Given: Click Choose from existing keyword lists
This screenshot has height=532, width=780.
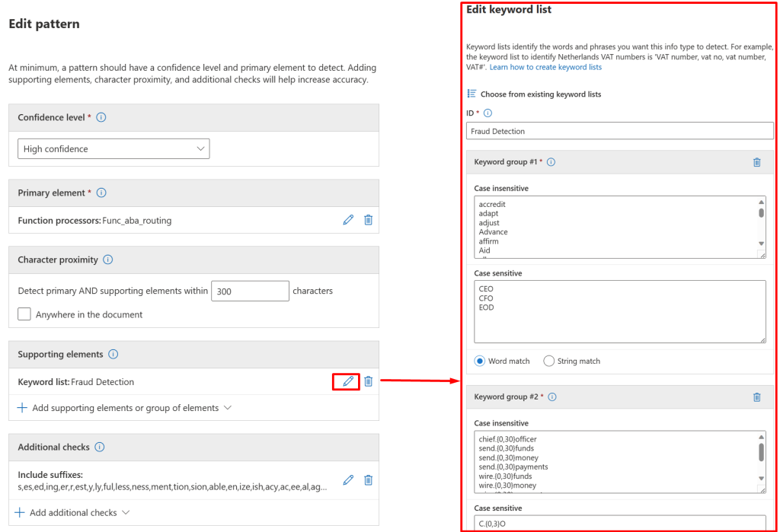Looking at the screenshot, I should (x=541, y=94).
